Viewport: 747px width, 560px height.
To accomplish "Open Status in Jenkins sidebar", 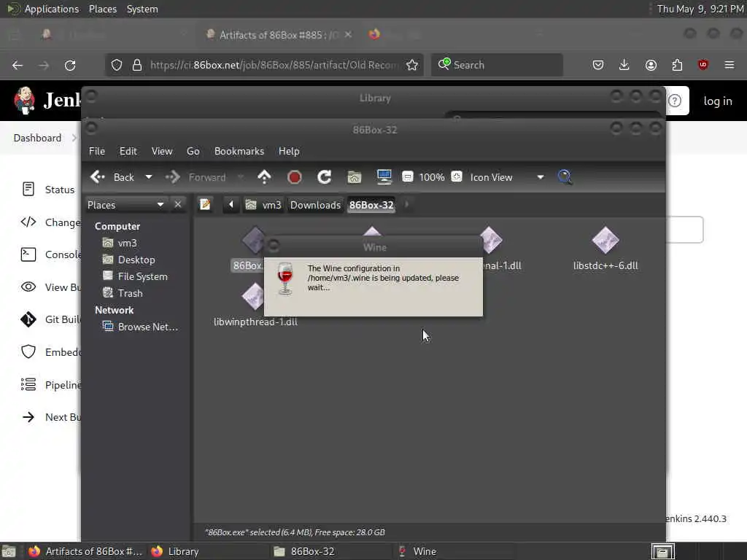I will [48, 190].
